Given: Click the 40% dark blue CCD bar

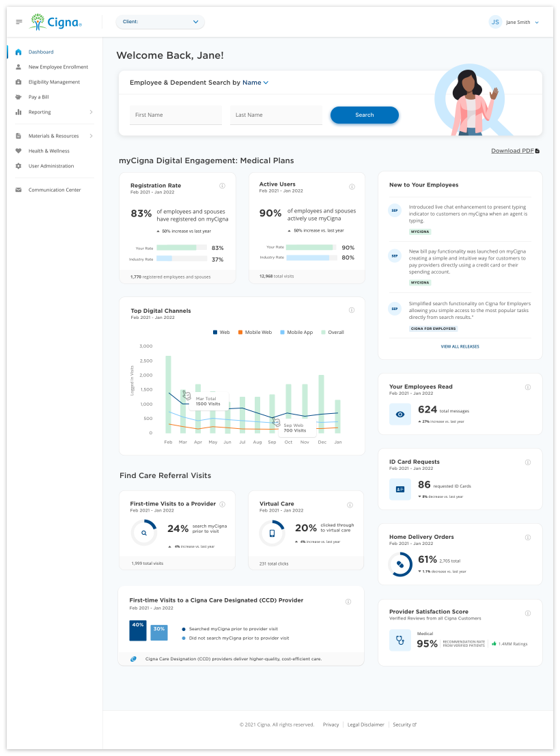Looking at the screenshot, I should (x=138, y=630).
